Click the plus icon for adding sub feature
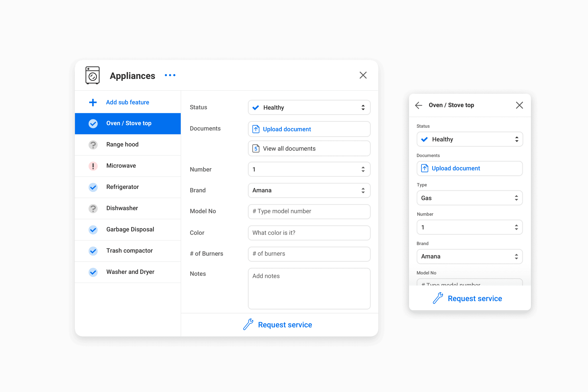This screenshot has width=588, height=392. (93, 102)
